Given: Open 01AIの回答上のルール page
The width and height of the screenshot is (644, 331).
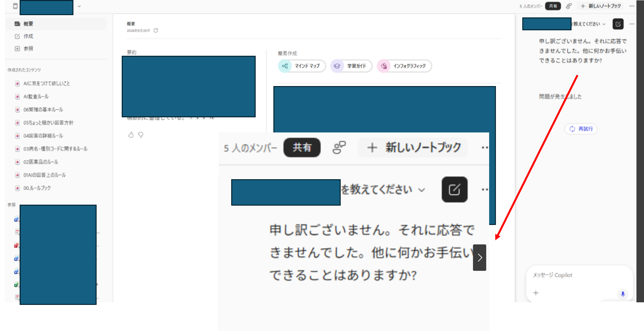Looking at the screenshot, I should tap(44, 175).
